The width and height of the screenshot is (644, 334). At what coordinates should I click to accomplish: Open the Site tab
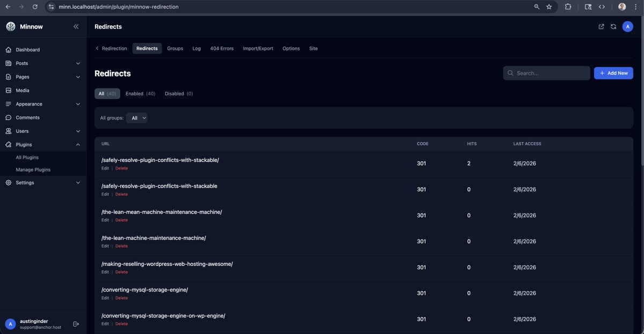pos(313,48)
